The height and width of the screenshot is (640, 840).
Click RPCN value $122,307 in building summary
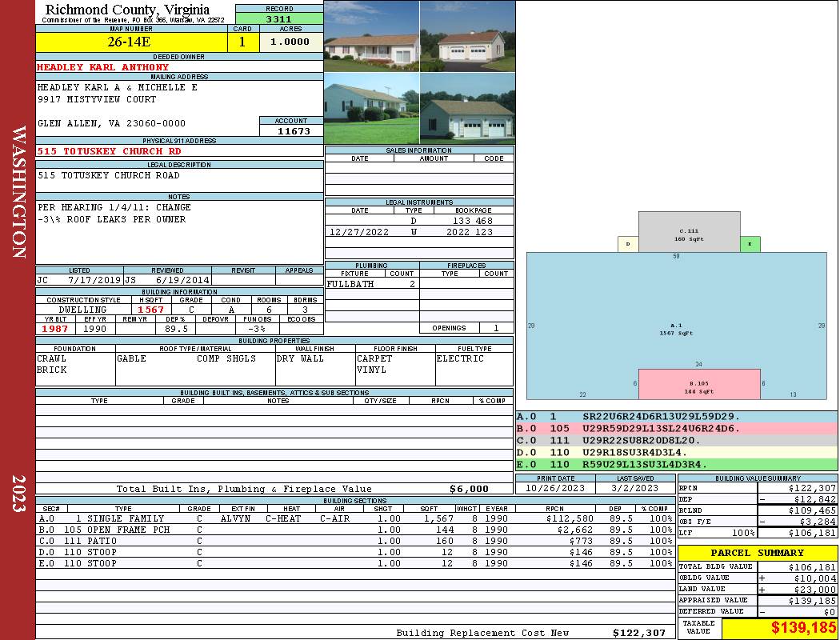(x=812, y=488)
